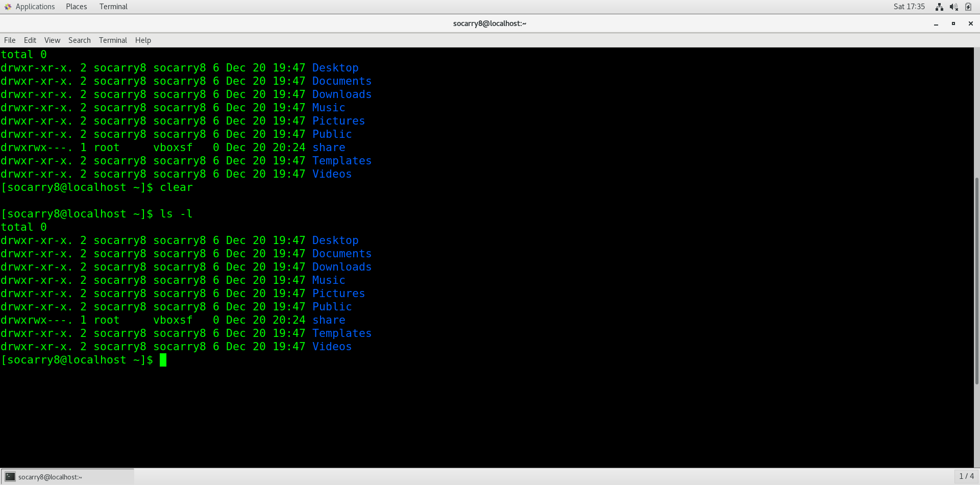This screenshot has height=485, width=980.
Task: Click 'Pictures' in the upper listing
Action: 338,121
